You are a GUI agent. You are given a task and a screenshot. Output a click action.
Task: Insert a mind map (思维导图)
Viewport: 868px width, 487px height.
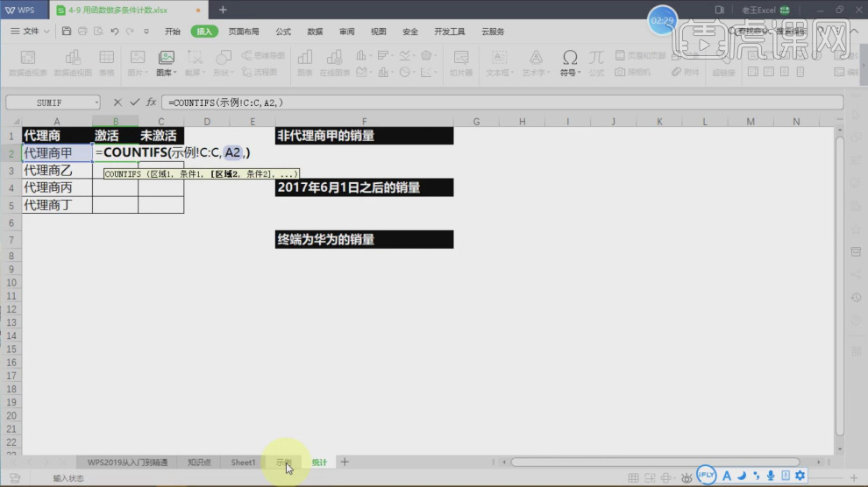tap(264, 56)
